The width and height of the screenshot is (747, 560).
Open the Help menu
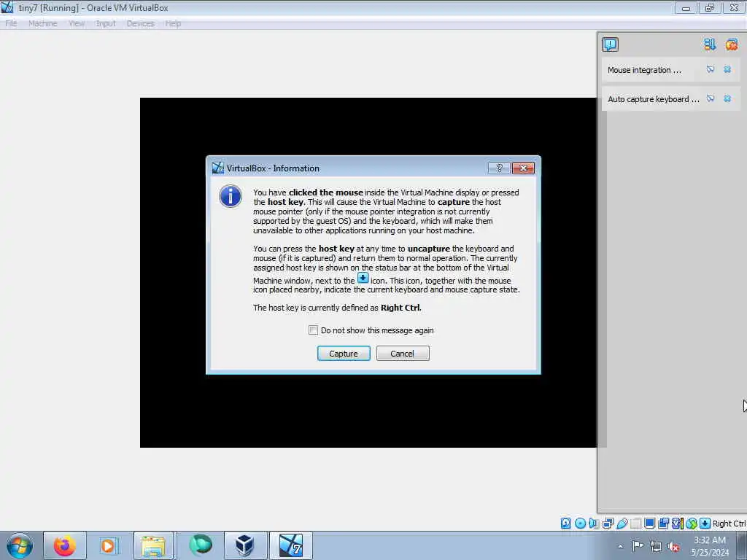click(173, 23)
